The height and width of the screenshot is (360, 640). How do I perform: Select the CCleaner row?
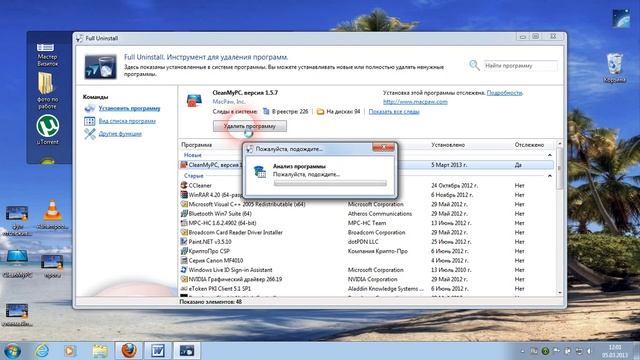click(x=367, y=185)
